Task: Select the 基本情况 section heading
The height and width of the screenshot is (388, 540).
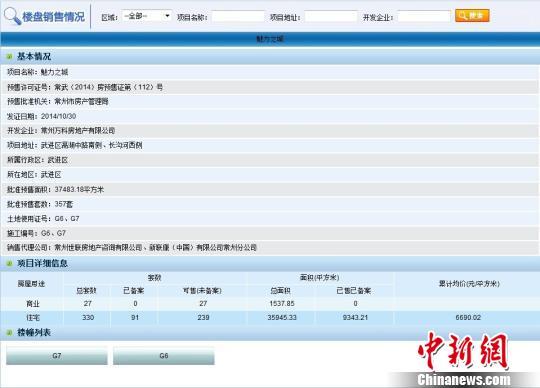Action: click(x=34, y=56)
